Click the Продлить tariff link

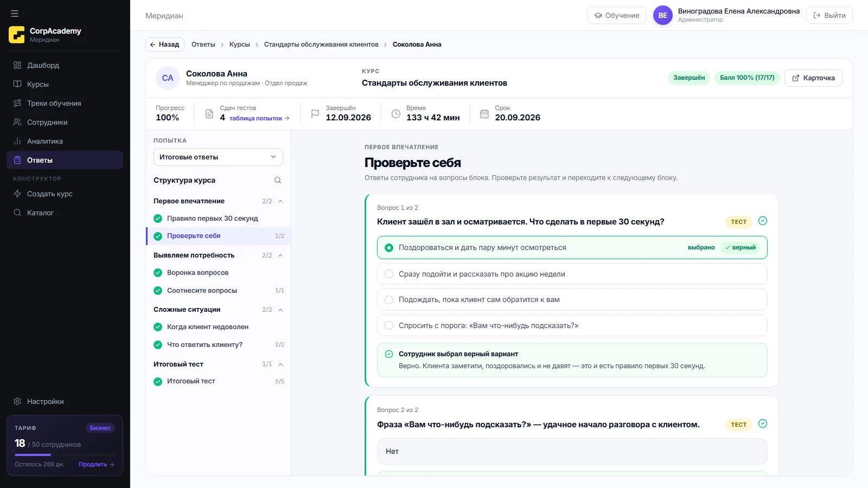96,464
